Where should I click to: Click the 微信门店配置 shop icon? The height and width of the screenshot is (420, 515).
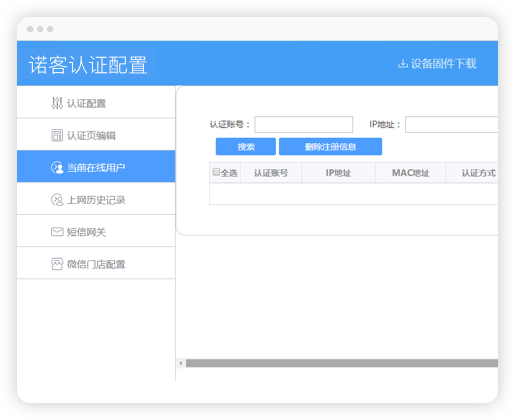57,264
